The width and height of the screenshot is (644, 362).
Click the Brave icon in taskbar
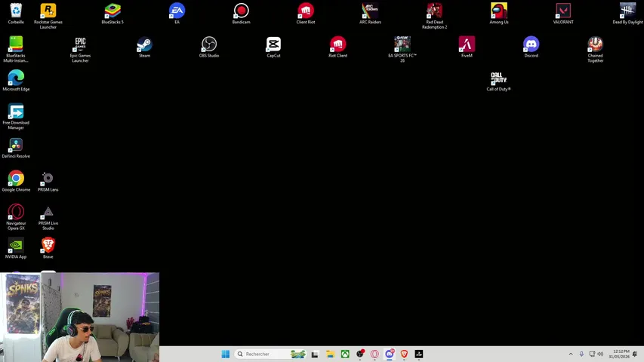tap(404, 354)
